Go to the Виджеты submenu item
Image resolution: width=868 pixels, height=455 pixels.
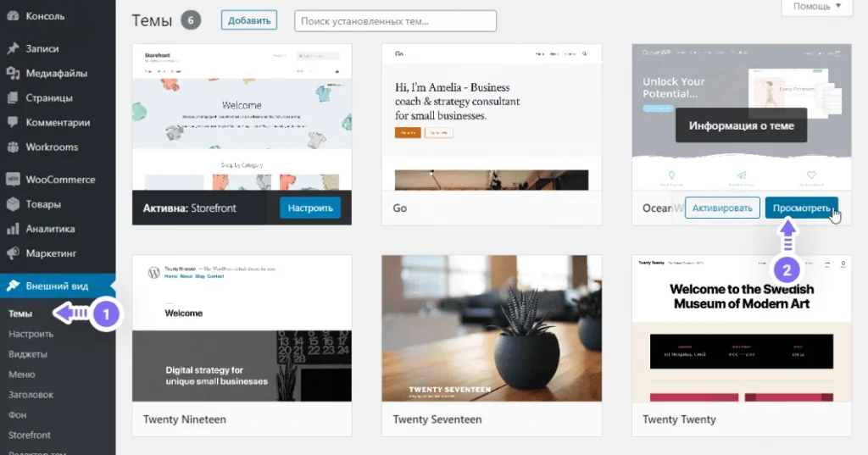[x=28, y=354]
